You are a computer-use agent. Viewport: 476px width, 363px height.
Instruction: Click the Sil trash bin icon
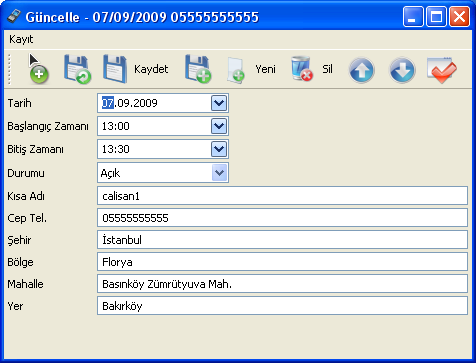tap(302, 69)
